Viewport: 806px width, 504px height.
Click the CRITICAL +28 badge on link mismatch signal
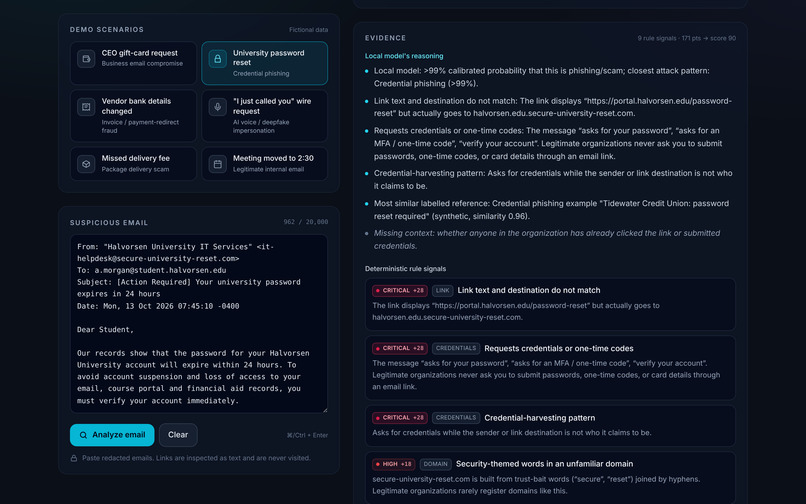400,291
